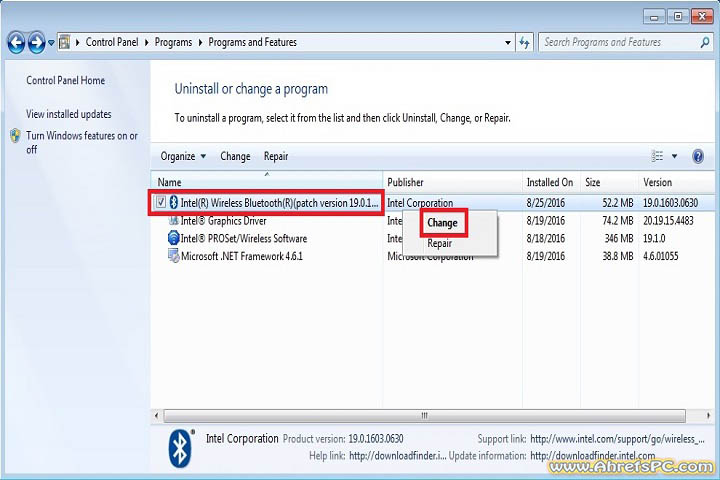720x480 pixels.
Task: Click the Intel Graphics Driver icon
Action: 174,220
